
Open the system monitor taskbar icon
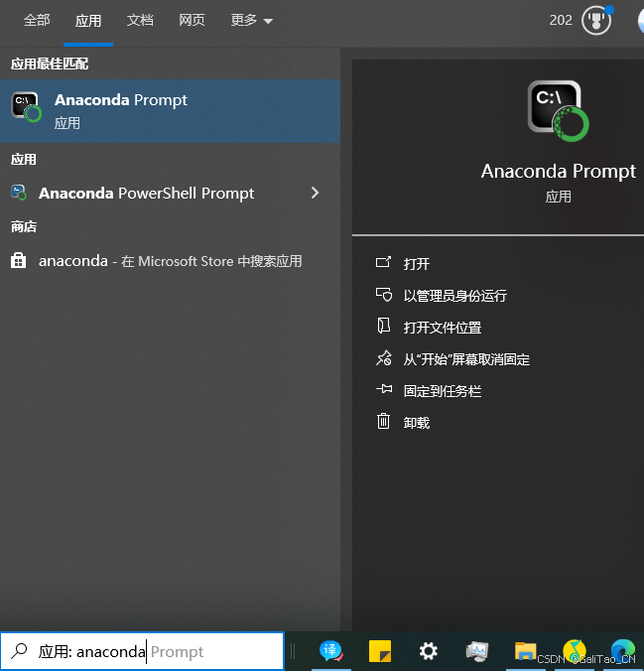coord(477,651)
